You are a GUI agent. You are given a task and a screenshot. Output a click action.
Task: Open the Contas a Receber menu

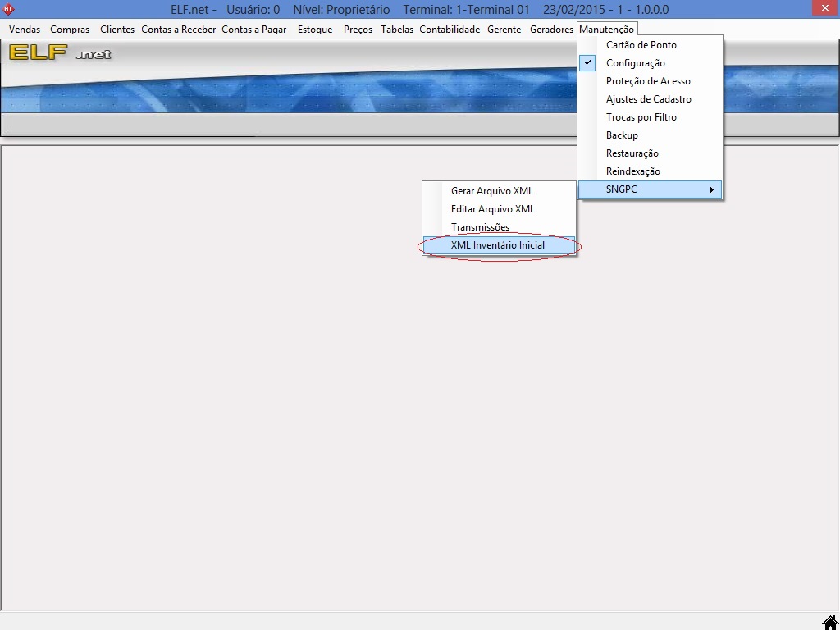point(178,30)
